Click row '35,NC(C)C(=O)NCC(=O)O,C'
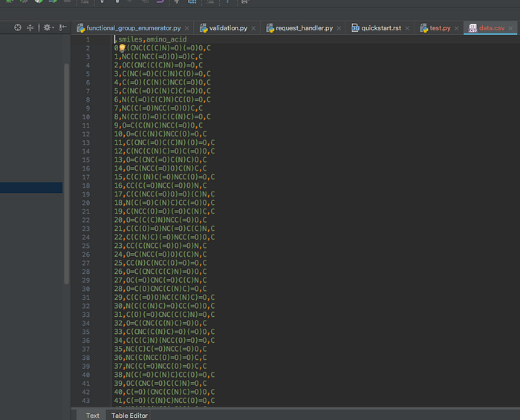The height and width of the screenshot is (420, 520). (160, 350)
